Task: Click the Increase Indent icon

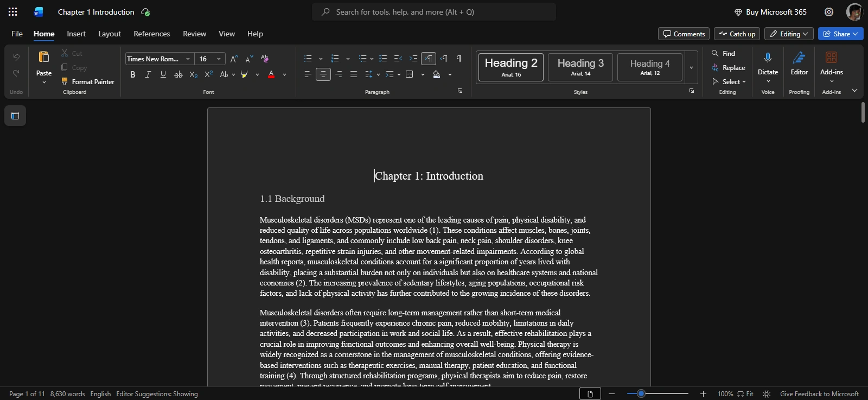Action: click(413, 59)
